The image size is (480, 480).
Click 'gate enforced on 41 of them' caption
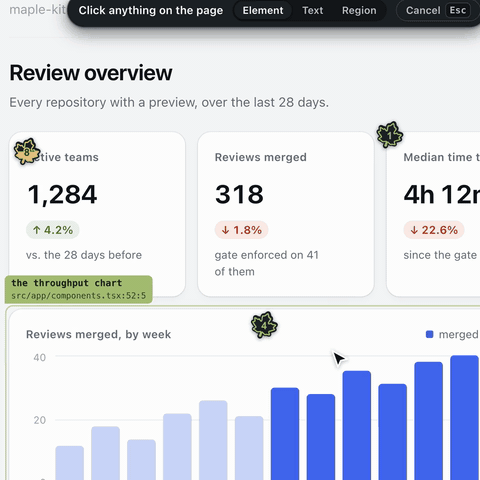point(267,263)
